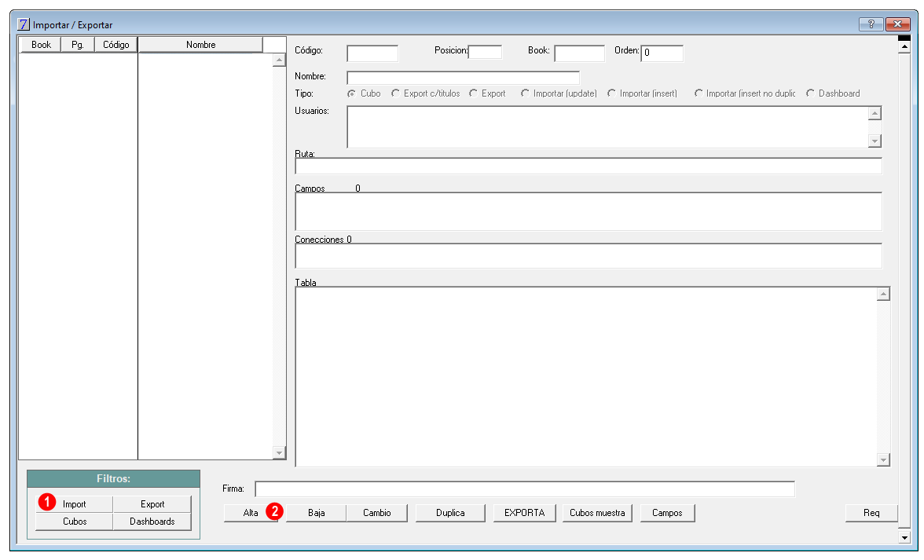Focus the Ruta path field
The height and width of the screenshot is (560, 924).
point(588,166)
